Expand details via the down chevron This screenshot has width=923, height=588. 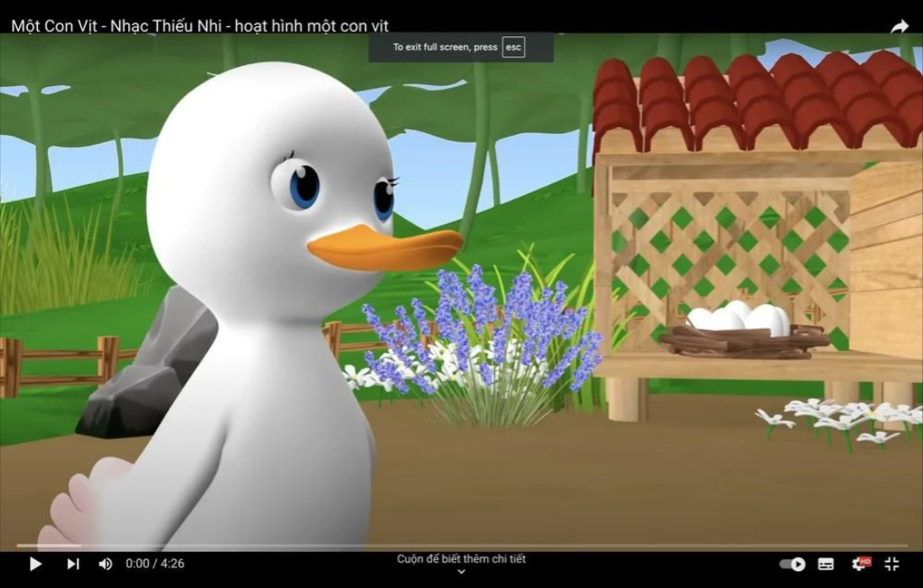(461, 572)
